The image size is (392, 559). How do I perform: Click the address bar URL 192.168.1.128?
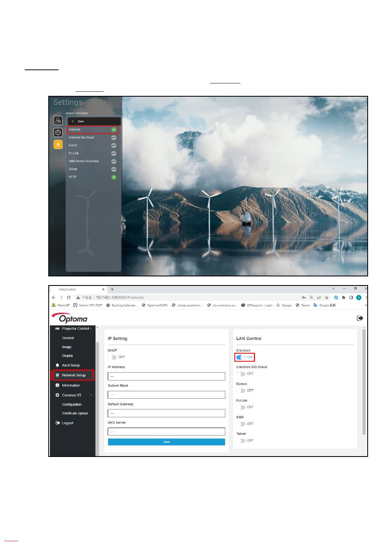coord(120,297)
